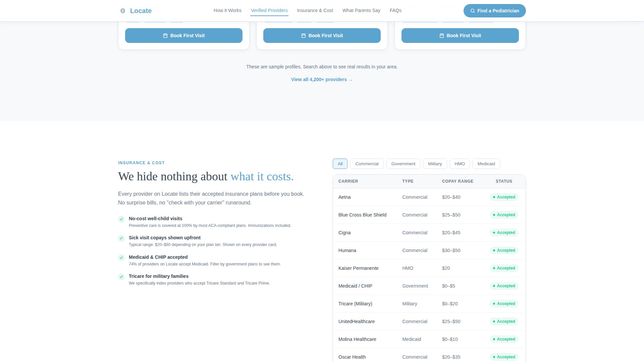Click Accepted badge for Molina Healthcare
The height and width of the screenshot is (362, 644).
[504, 339]
